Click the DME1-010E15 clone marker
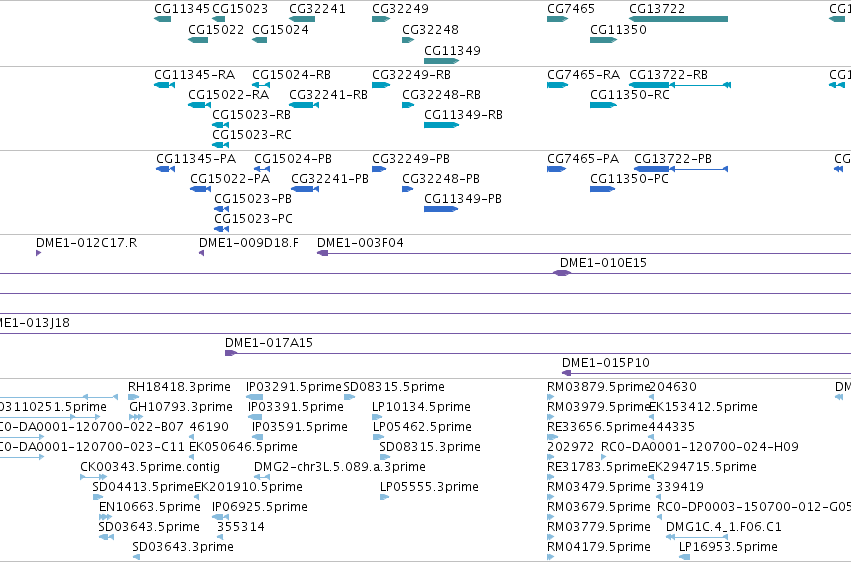Screen dimensions: 851x562 [x=562, y=273]
